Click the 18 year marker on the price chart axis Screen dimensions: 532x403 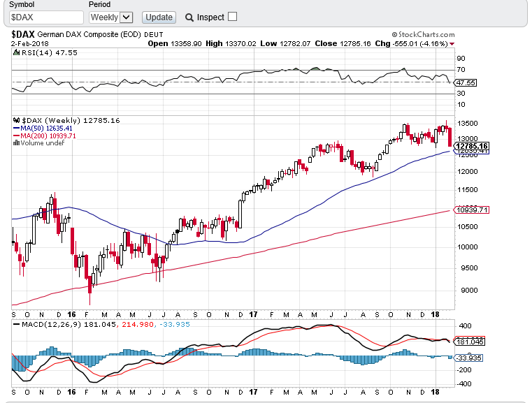pos(435,314)
